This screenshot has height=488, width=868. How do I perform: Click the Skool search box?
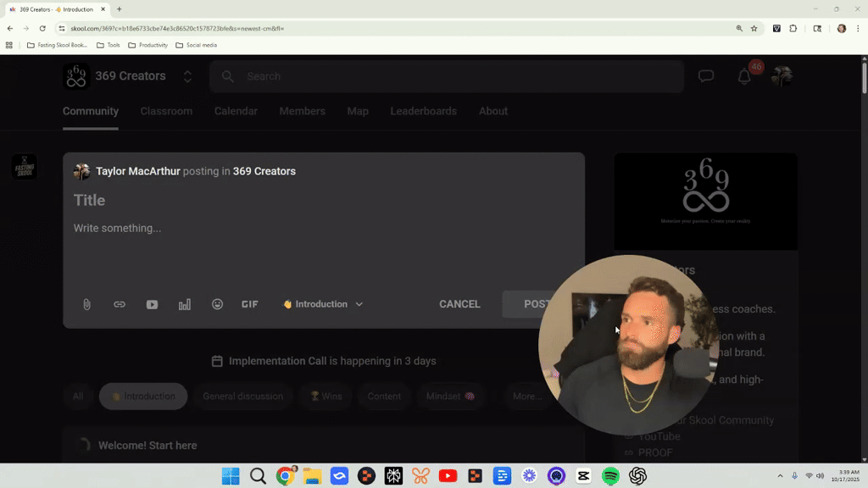[x=447, y=76]
